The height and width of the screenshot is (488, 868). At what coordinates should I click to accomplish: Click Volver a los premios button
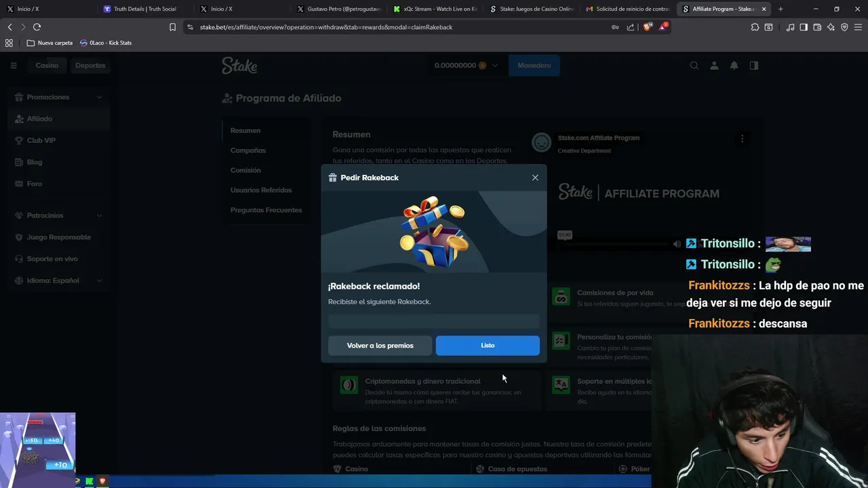click(x=380, y=346)
